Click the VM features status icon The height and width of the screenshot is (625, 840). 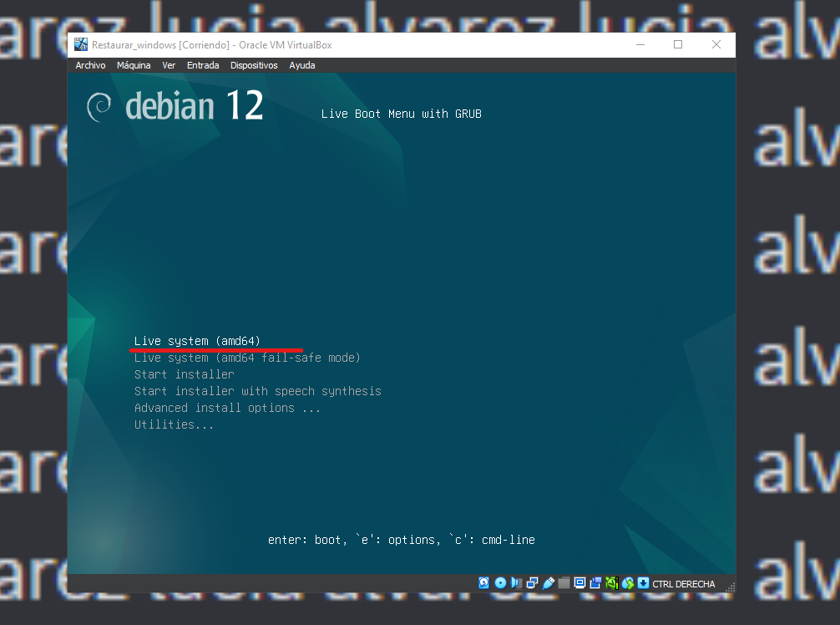click(x=610, y=582)
